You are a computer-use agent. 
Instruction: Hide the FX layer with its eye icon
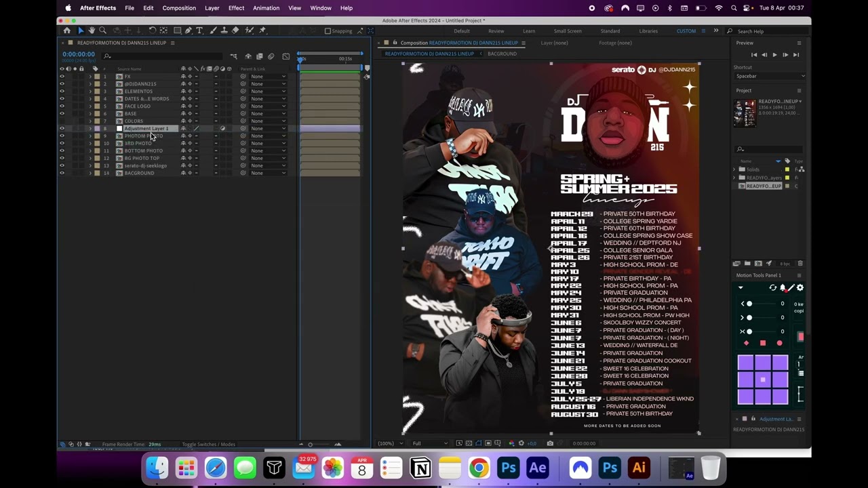click(62, 77)
